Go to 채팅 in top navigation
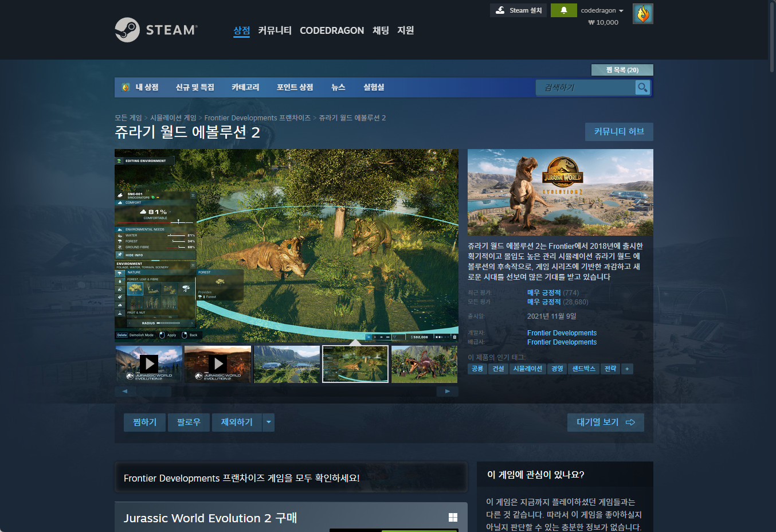Image resolution: width=776 pixels, height=532 pixels. pos(381,30)
